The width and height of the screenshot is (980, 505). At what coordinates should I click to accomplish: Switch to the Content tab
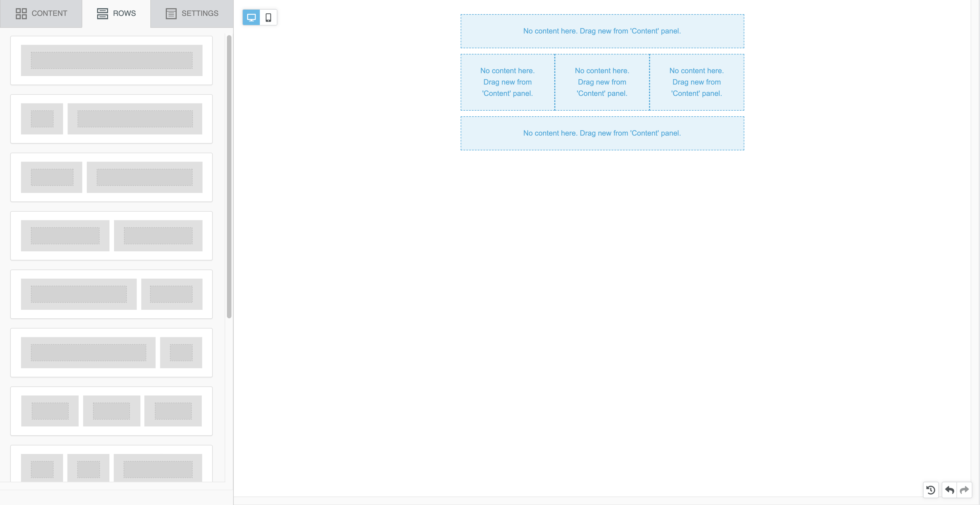[41, 14]
